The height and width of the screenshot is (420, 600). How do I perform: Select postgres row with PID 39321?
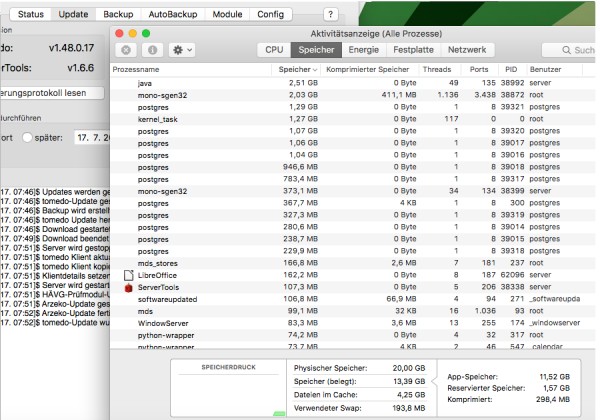pos(353,107)
